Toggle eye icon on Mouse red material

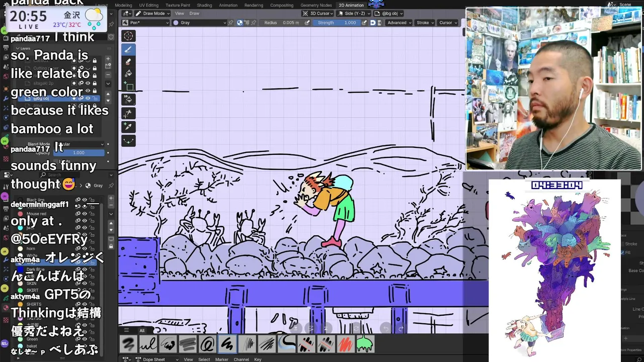point(85,214)
